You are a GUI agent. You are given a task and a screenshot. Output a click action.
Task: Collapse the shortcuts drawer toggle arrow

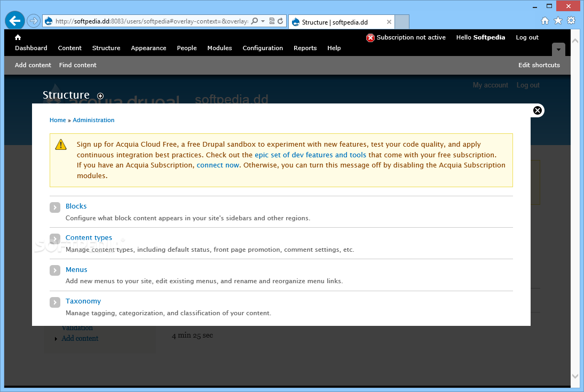point(558,50)
